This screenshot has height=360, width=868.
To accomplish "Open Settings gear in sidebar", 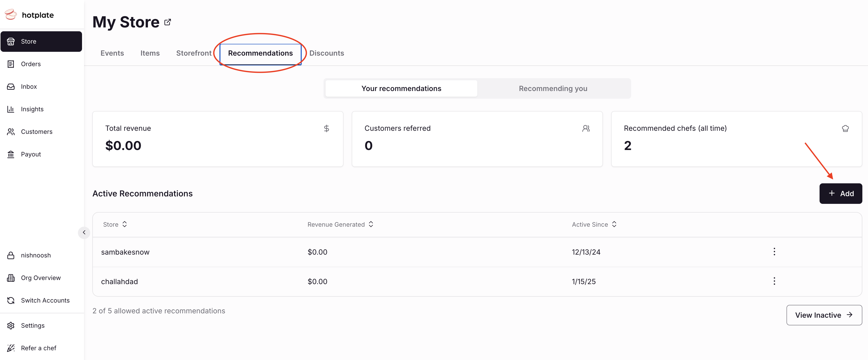I will click(11, 326).
